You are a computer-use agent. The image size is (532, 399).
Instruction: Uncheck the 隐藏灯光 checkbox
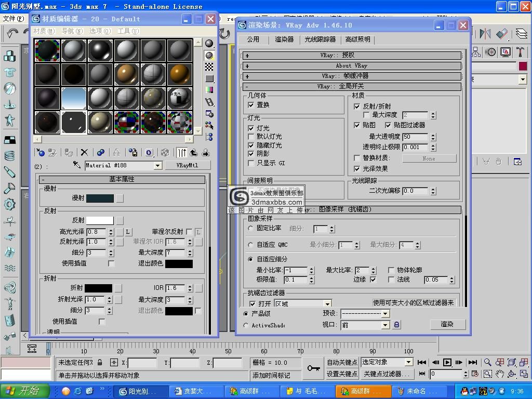[251, 145]
